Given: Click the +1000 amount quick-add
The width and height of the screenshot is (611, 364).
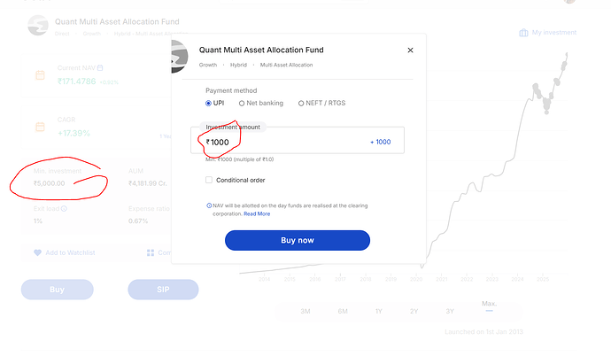Looking at the screenshot, I should tap(380, 142).
